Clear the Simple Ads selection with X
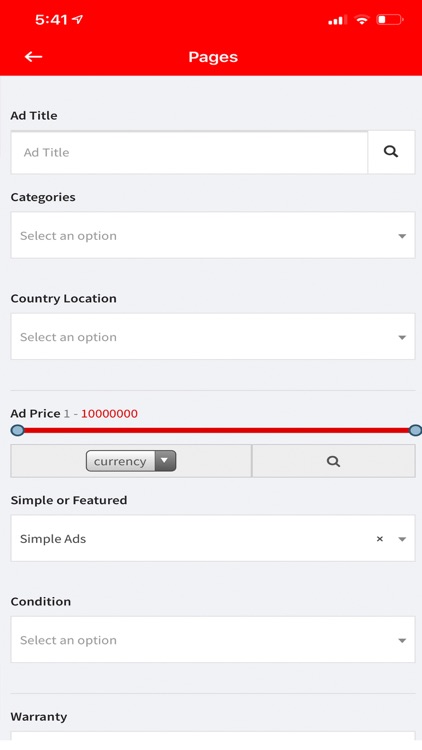Screen dimensions: 422x750 (379, 539)
